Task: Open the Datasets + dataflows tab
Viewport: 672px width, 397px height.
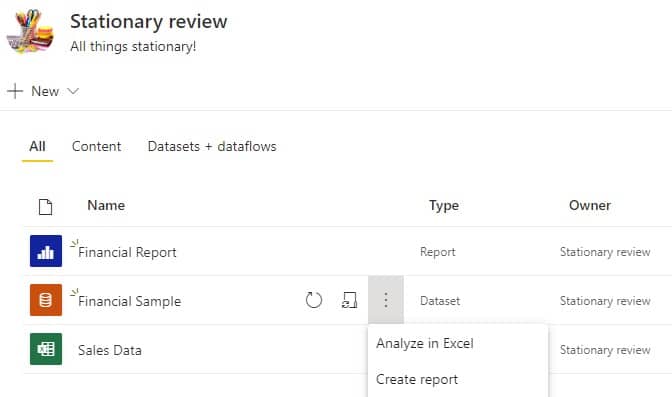Action: click(212, 146)
